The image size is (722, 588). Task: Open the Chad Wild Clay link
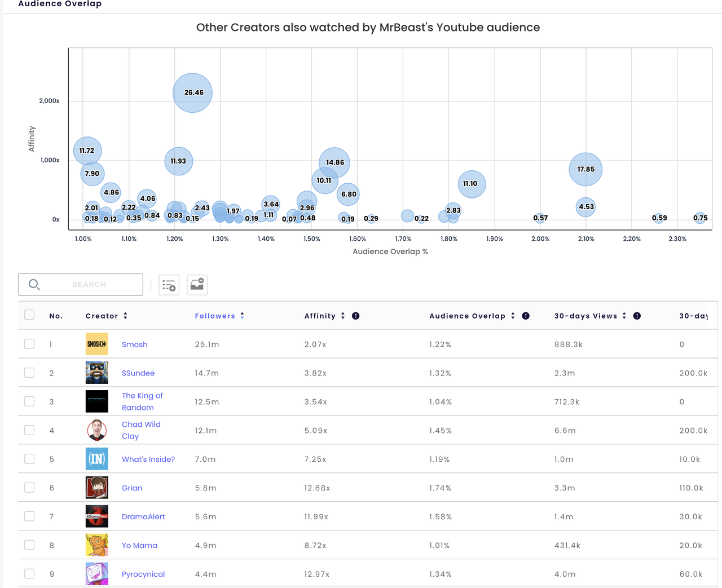coord(141,430)
